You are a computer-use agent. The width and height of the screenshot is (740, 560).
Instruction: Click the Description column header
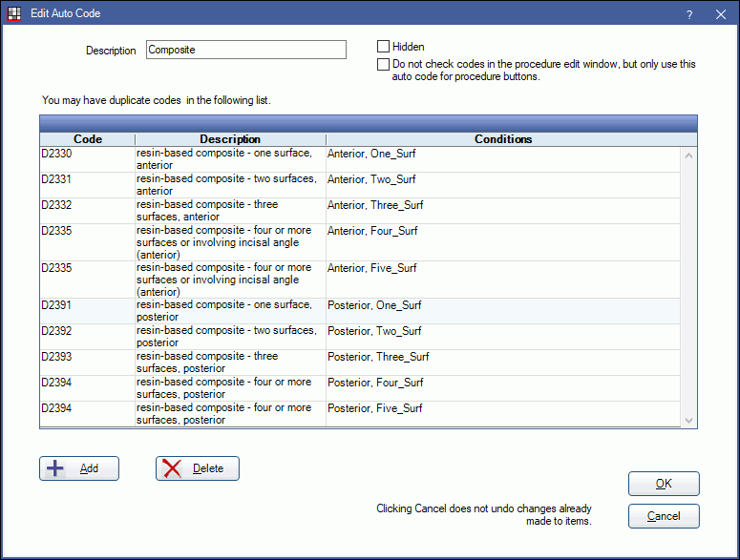[230, 139]
